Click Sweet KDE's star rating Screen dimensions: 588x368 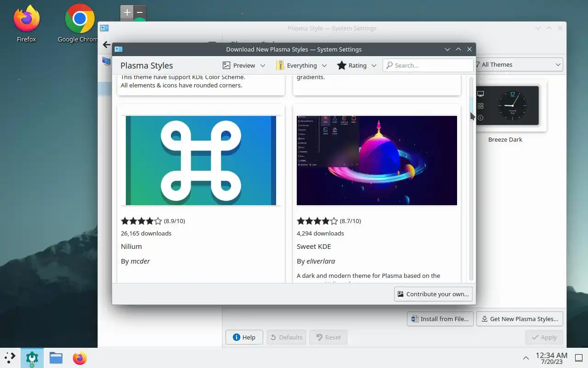(x=317, y=221)
